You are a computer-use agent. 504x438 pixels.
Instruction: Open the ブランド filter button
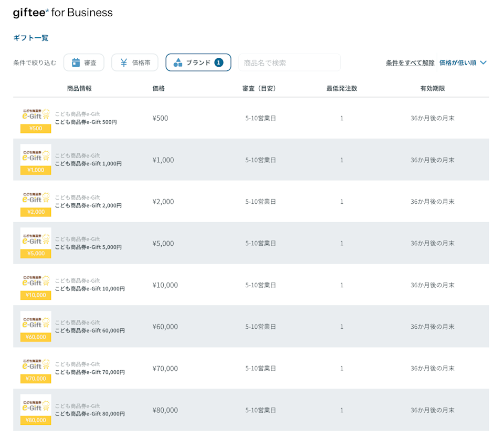point(198,62)
